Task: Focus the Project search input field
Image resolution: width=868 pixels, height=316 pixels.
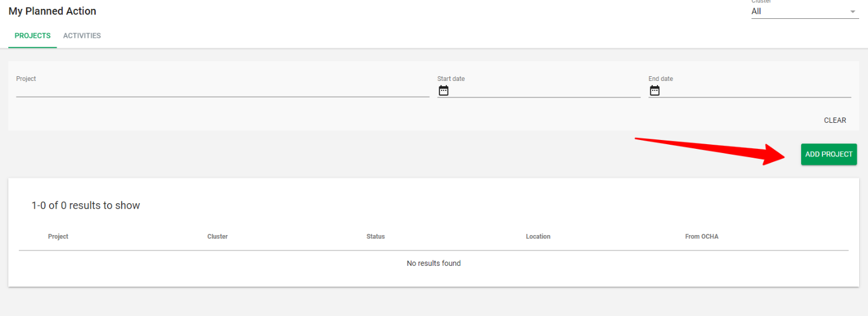Action: [222, 90]
